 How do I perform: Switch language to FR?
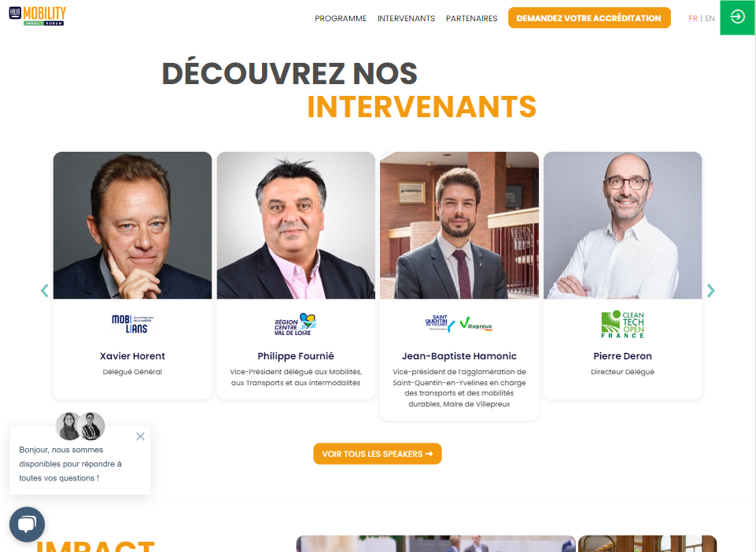pos(693,18)
